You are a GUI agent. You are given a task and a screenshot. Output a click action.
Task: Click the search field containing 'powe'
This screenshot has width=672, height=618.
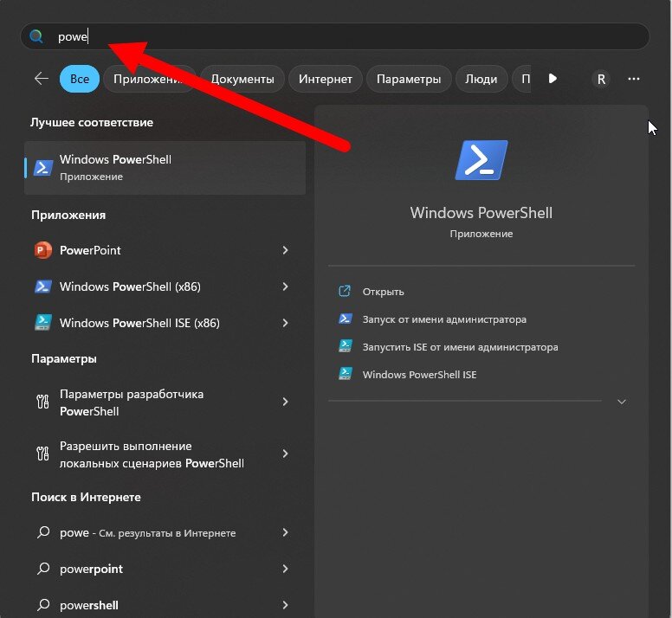335,36
